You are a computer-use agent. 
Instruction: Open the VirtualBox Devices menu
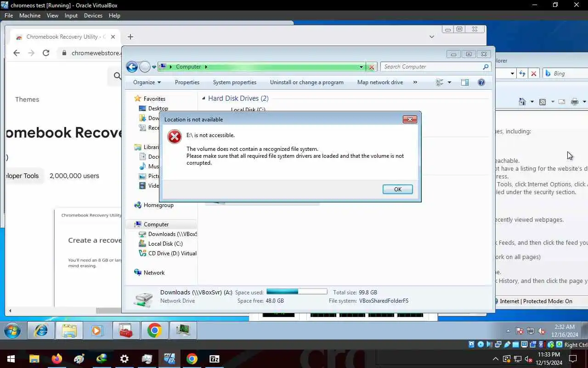(x=93, y=16)
